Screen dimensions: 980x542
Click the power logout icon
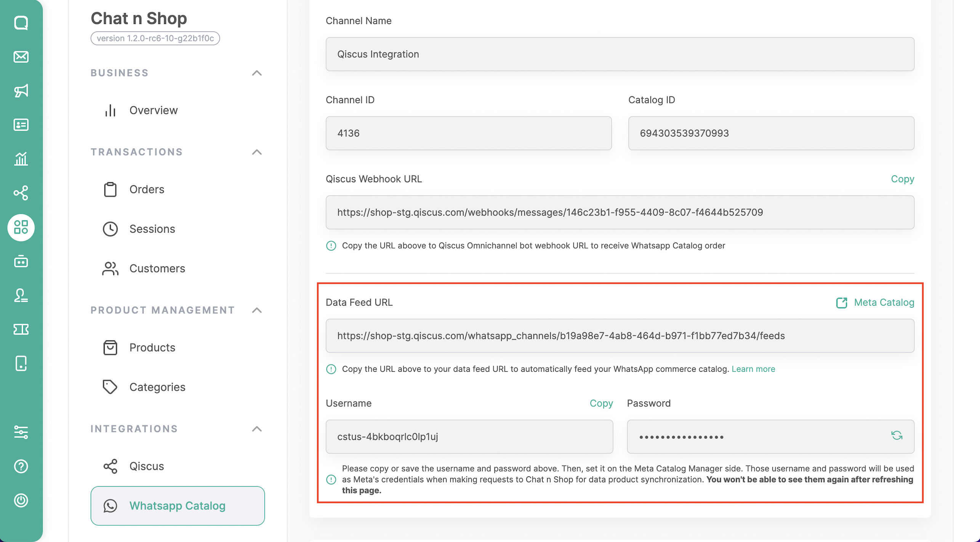click(21, 500)
